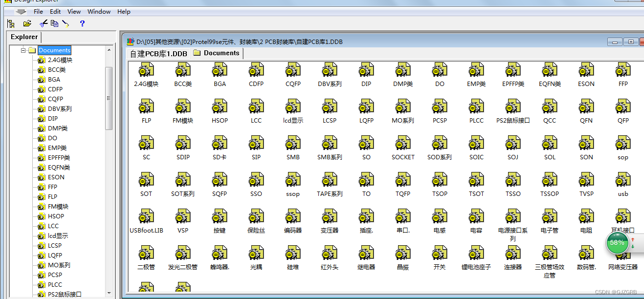Open the USBfoot.LIB library icon
644x299 pixels.
[x=146, y=216]
